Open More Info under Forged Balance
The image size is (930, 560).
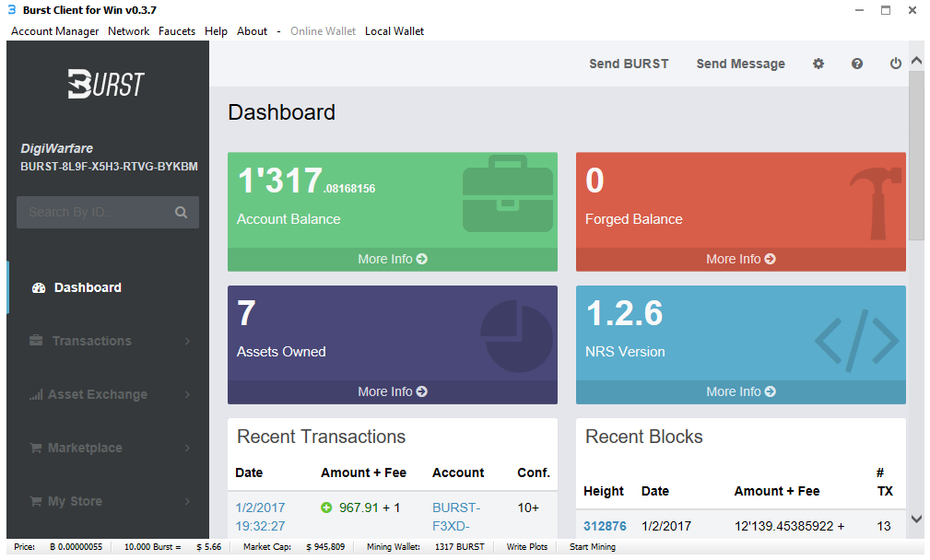(741, 259)
